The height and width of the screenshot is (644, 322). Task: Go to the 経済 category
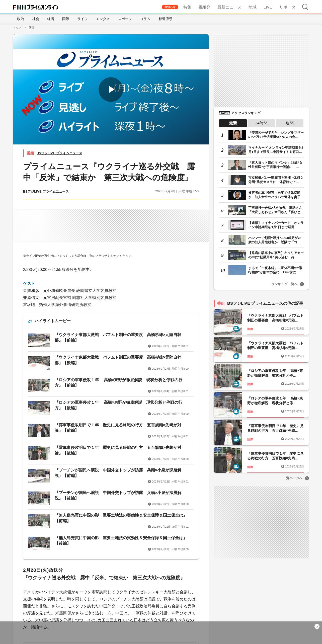coord(51,19)
